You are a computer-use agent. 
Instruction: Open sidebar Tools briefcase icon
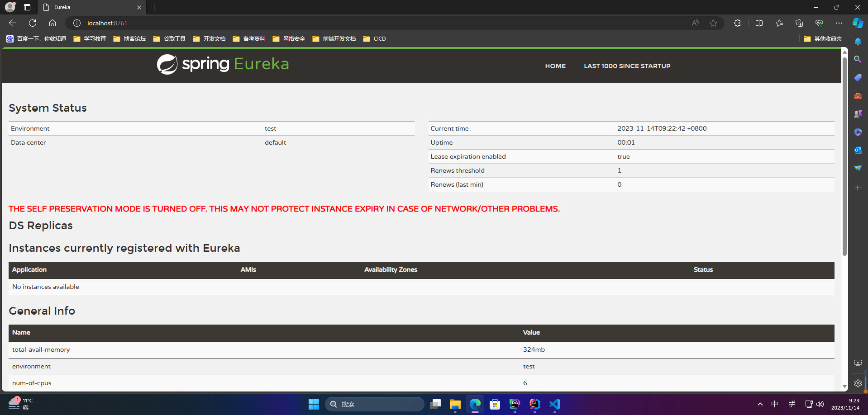pos(858,96)
